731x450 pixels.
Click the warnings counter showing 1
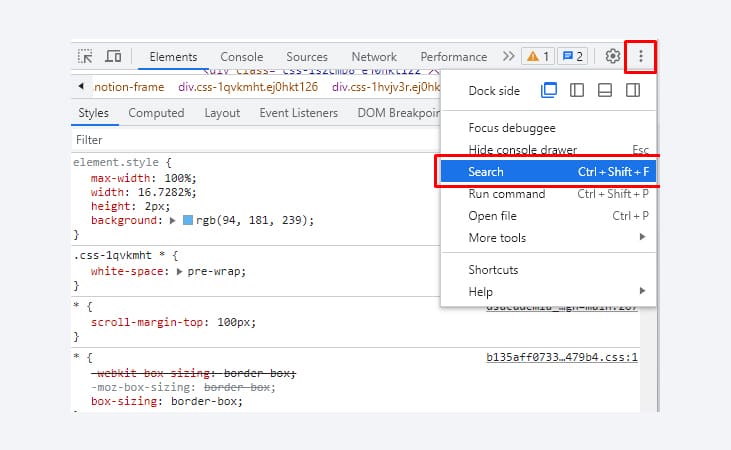click(x=538, y=56)
